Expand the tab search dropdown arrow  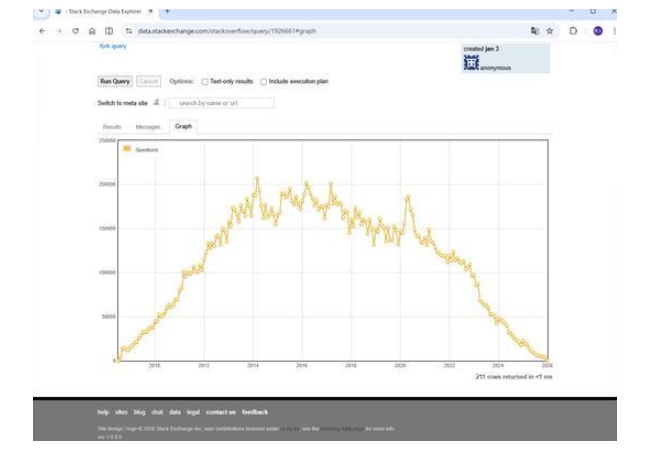(41, 12)
